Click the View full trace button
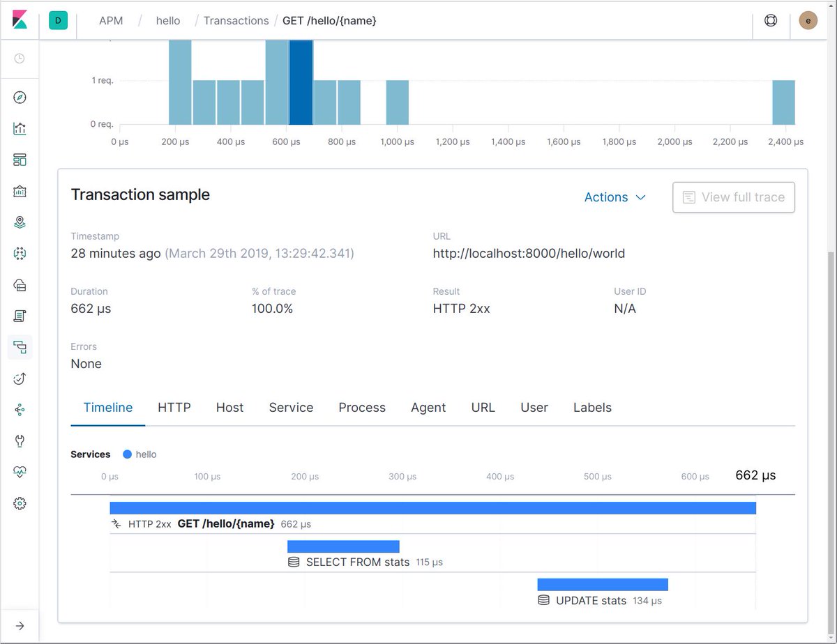 point(733,197)
